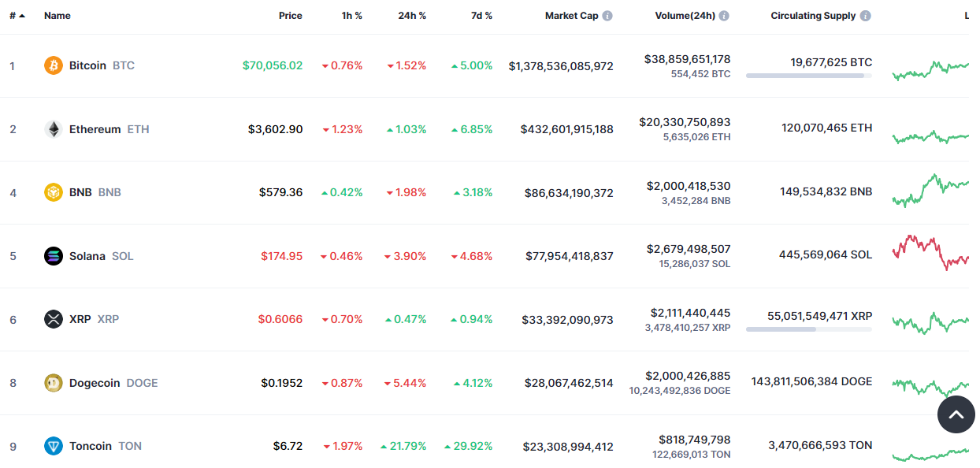Click Solana volume $2,679,498,507

point(689,249)
